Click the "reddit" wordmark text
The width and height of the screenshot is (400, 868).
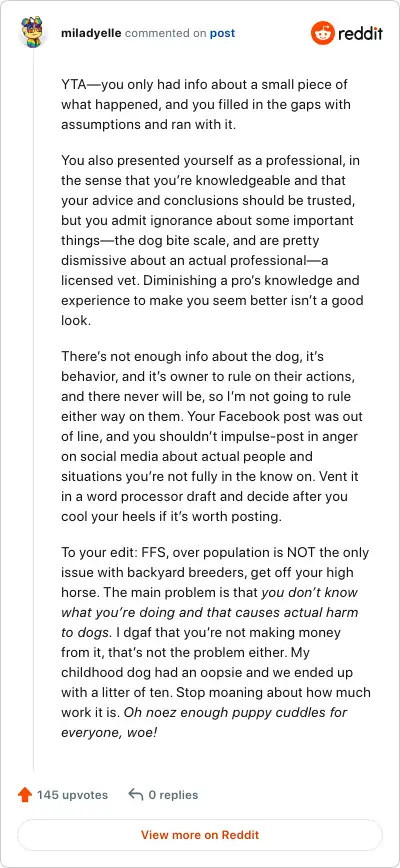click(360, 34)
